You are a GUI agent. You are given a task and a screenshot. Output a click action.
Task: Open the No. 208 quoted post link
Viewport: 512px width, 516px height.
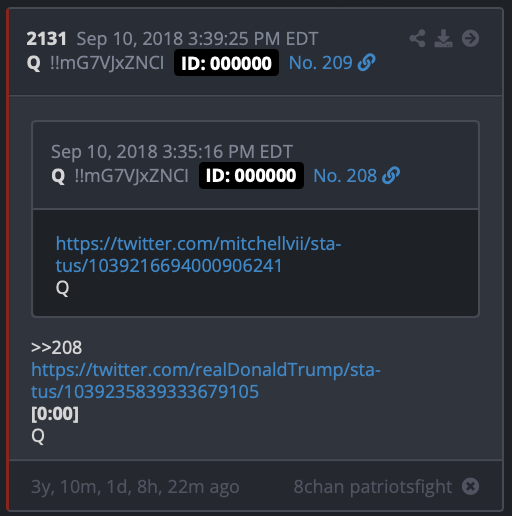[x=345, y=176]
